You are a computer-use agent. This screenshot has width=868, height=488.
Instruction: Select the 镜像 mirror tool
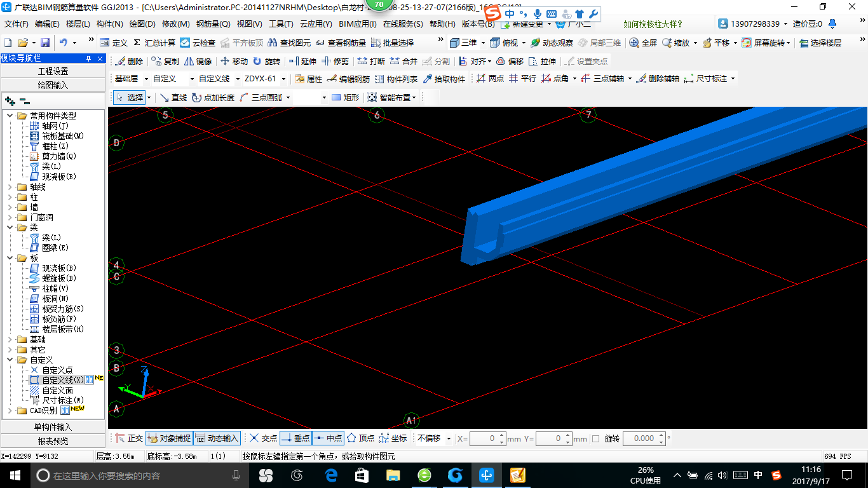pyautogui.click(x=198, y=61)
